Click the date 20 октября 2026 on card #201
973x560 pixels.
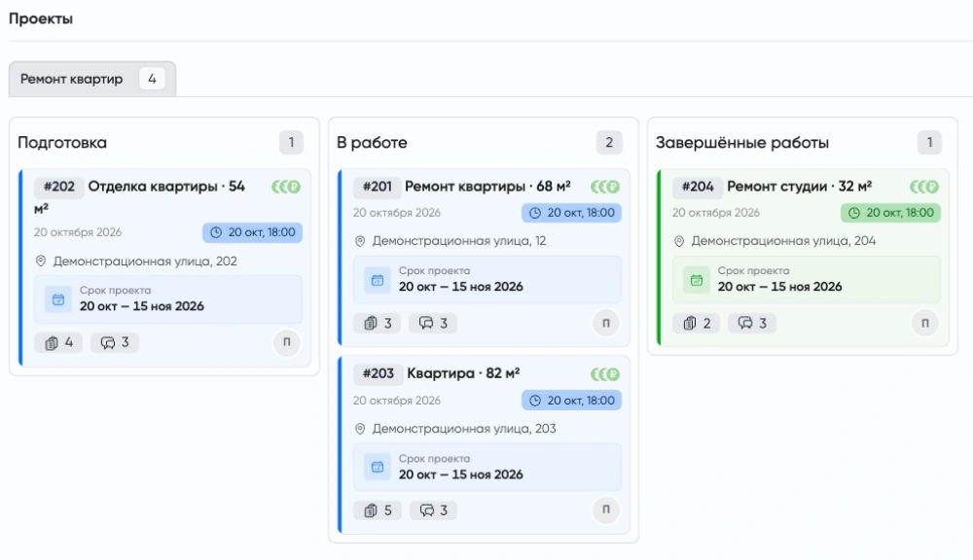pyautogui.click(x=397, y=213)
